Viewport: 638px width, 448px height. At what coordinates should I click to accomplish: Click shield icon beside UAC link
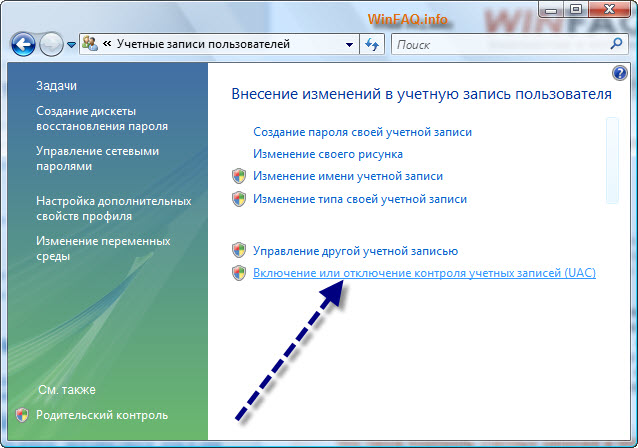point(239,273)
